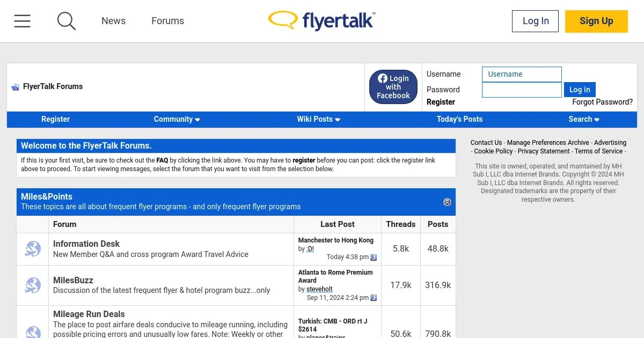Click the Posts column header
This screenshot has height=338, width=644.
click(x=438, y=224)
